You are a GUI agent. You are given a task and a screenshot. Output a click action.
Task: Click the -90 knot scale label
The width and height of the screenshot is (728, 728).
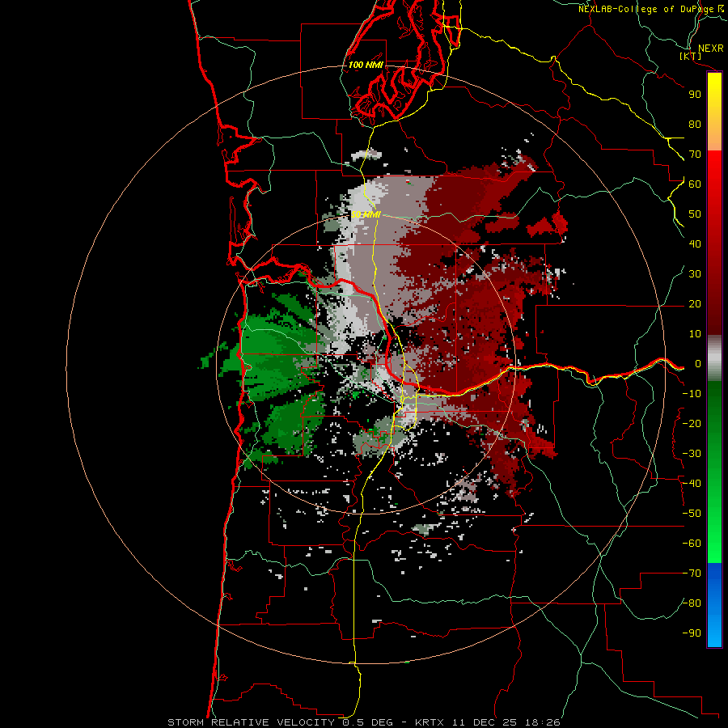click(692, 633)
